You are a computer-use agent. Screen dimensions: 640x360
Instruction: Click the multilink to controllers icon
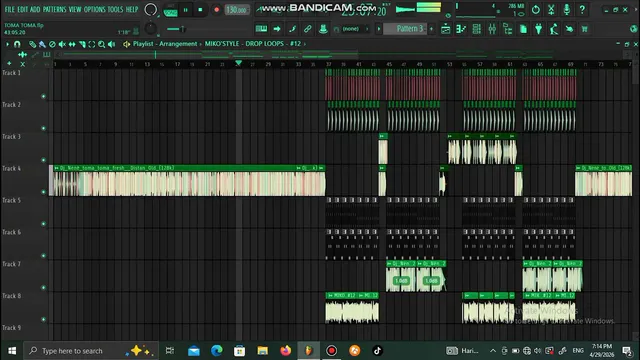(307, 29)
